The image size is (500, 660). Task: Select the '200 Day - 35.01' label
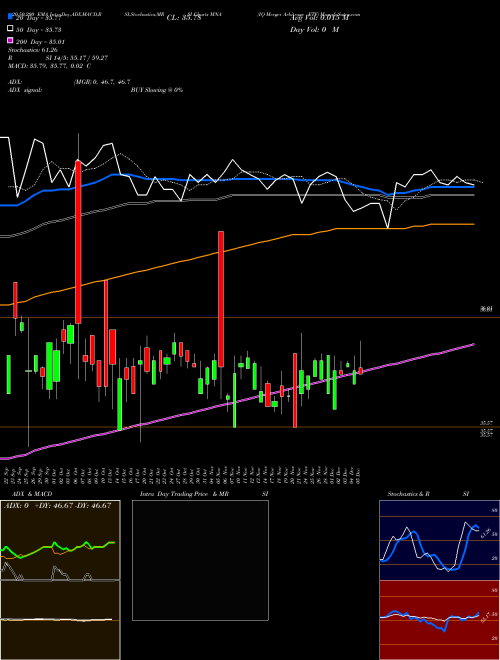coord(40,42)
